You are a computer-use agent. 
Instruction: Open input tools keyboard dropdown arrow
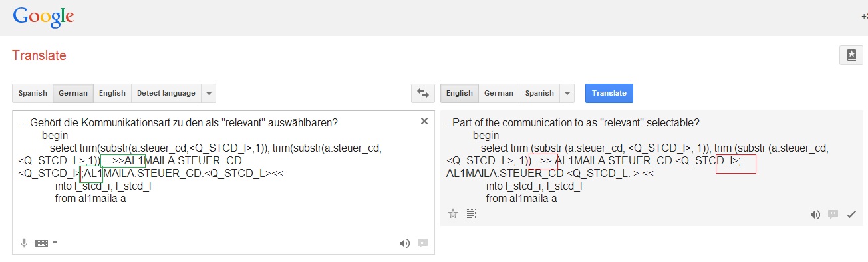(55, 243)
